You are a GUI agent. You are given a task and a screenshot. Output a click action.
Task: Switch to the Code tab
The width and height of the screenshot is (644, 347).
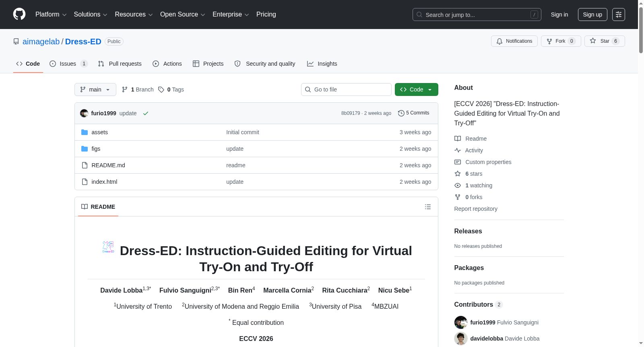point(28,64)
